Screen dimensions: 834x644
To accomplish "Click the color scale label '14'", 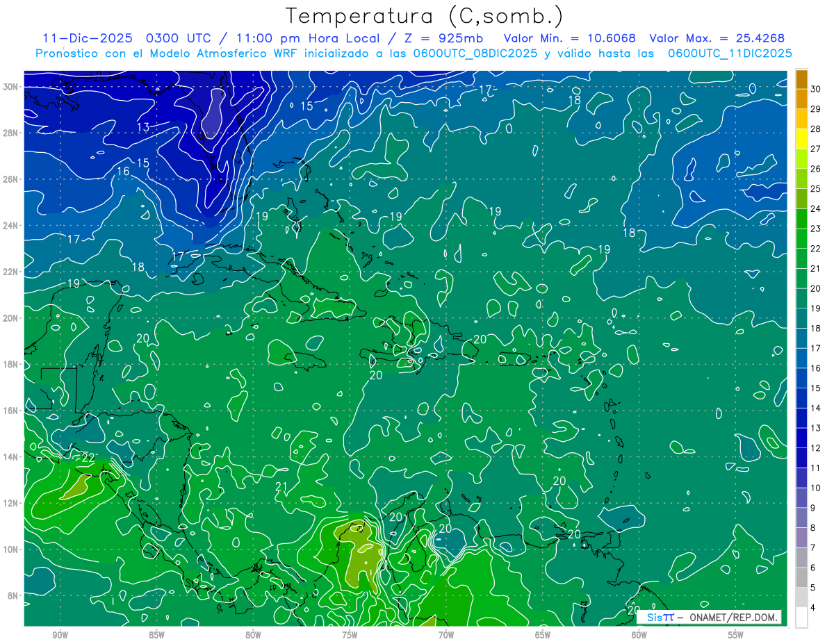I will point(816,408).
